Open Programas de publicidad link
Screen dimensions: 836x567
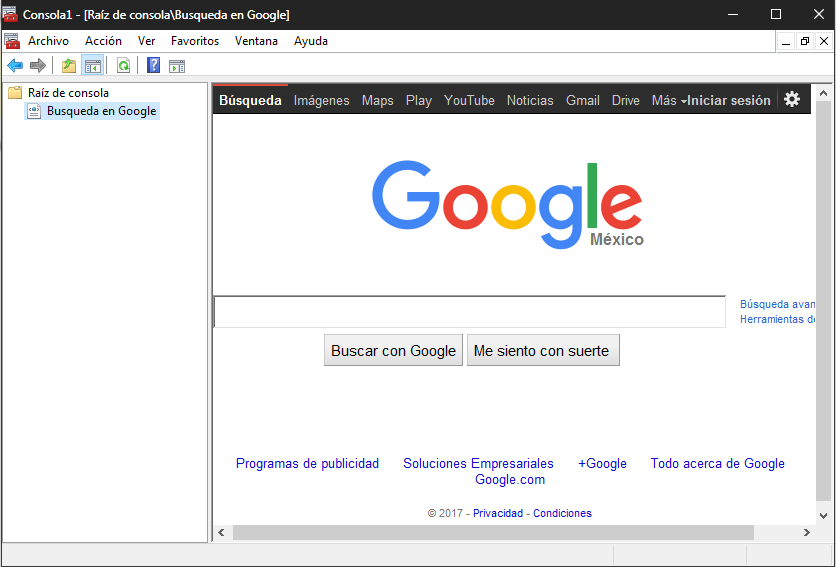307,464
